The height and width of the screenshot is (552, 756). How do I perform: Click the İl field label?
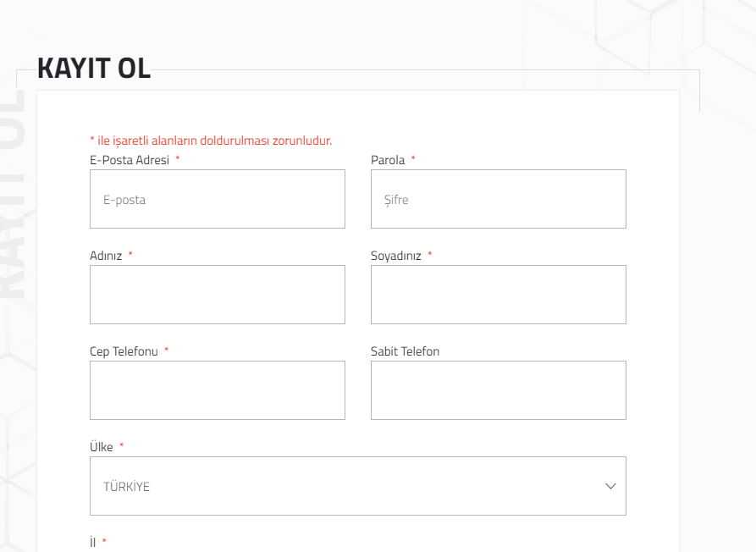92,542
